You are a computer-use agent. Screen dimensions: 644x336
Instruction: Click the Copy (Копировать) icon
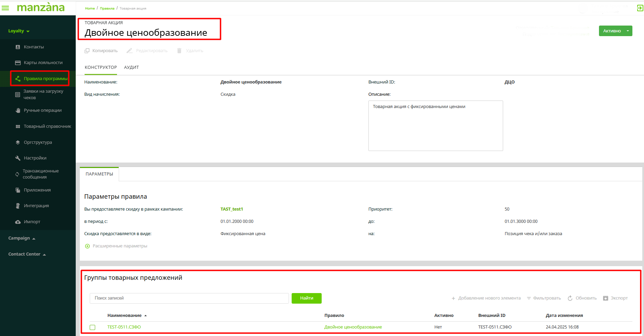click(x=87, y=51)
